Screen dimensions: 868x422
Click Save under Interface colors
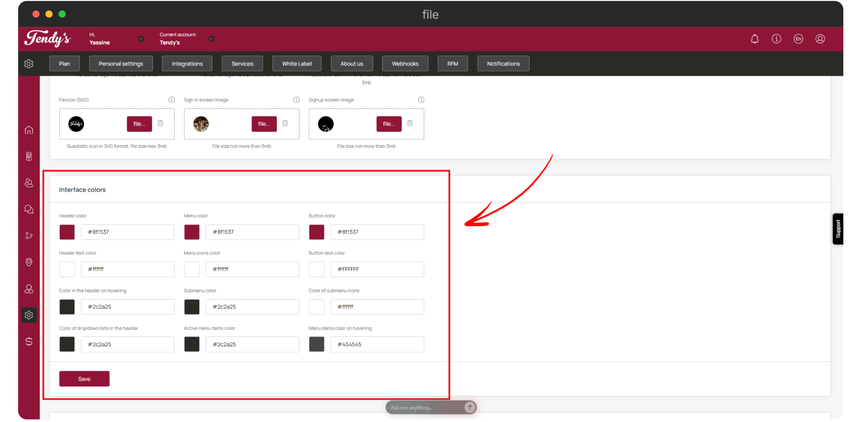pos(84,379)
